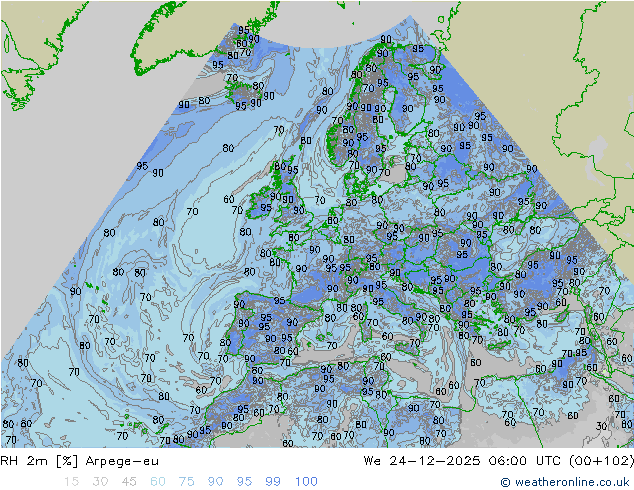Click the weatheronline.co.uk copyright link
The width and height of the screenshot is (634, 490).
click(564, 482)
